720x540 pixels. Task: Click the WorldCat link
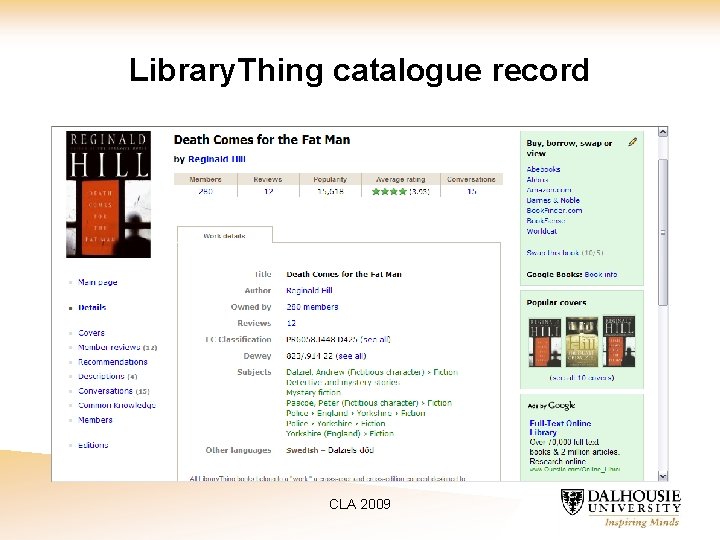pyautogui.click(x=542, y=231)
